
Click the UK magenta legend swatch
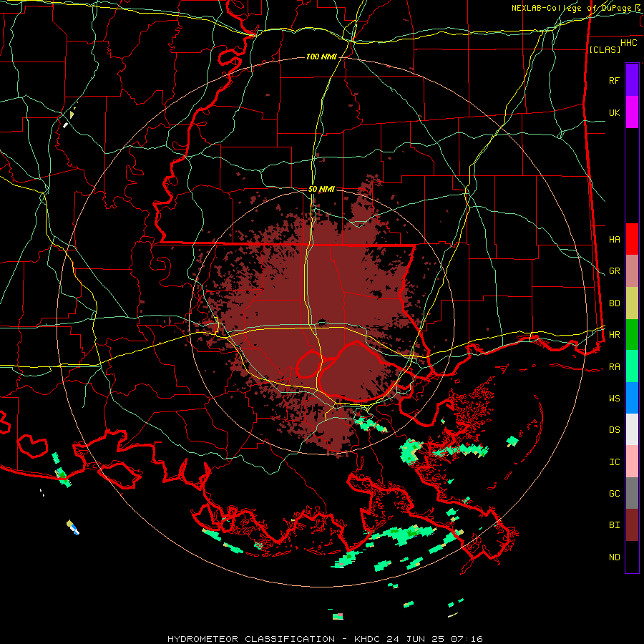632,112
